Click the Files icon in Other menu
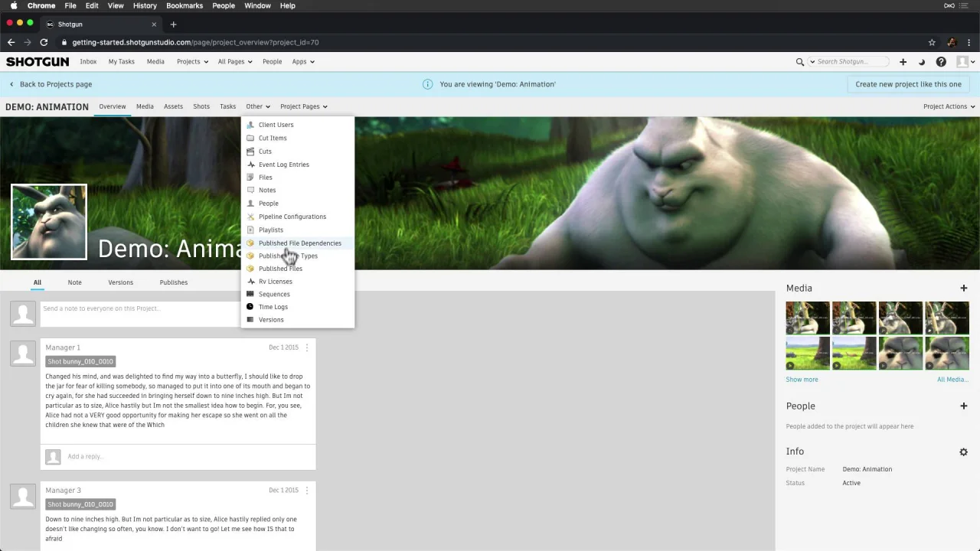This screenshot has height=551, width=980. [250, 177]
